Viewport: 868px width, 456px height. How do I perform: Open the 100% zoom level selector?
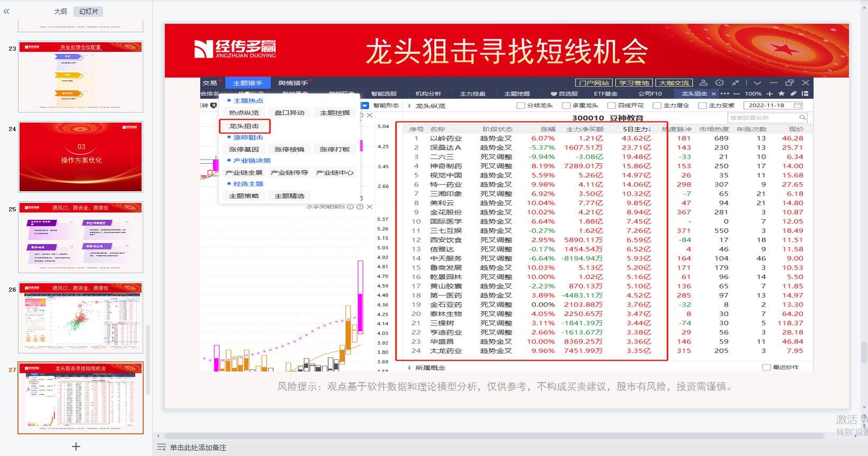coord(753,94)
